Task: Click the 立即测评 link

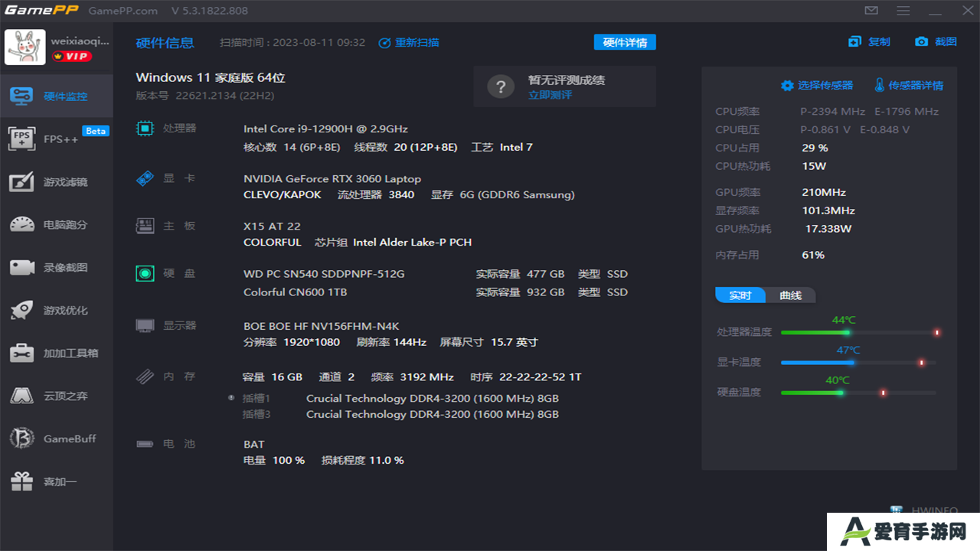Action: [550, 95]
